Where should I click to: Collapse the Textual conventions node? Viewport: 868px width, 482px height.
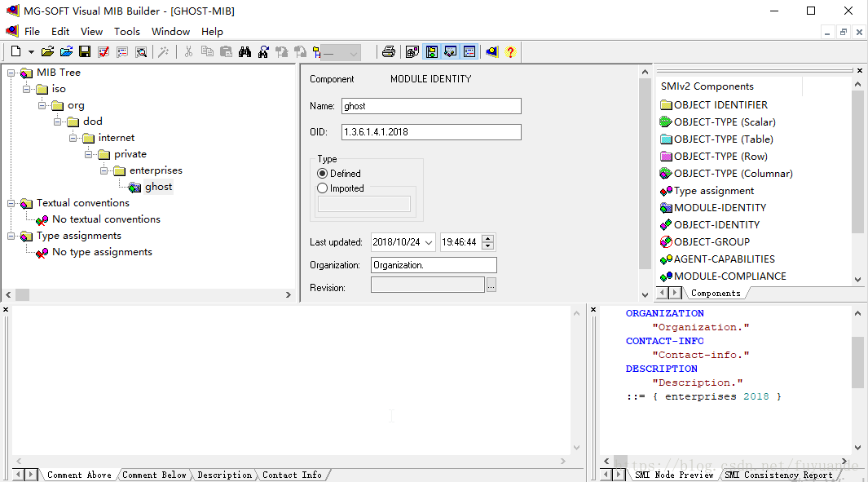coord(11,203)
